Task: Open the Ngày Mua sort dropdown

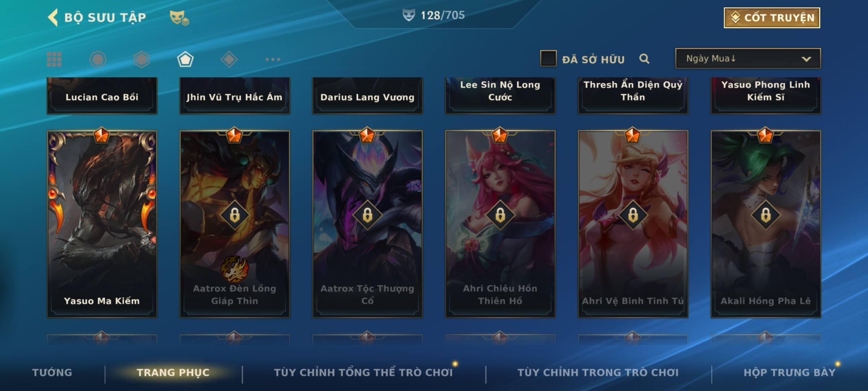Action: click(x=748, y=59)
